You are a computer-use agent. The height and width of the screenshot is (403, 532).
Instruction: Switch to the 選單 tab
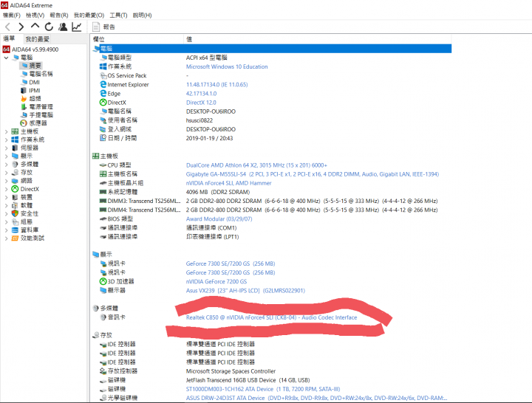(x=9, y=38)
